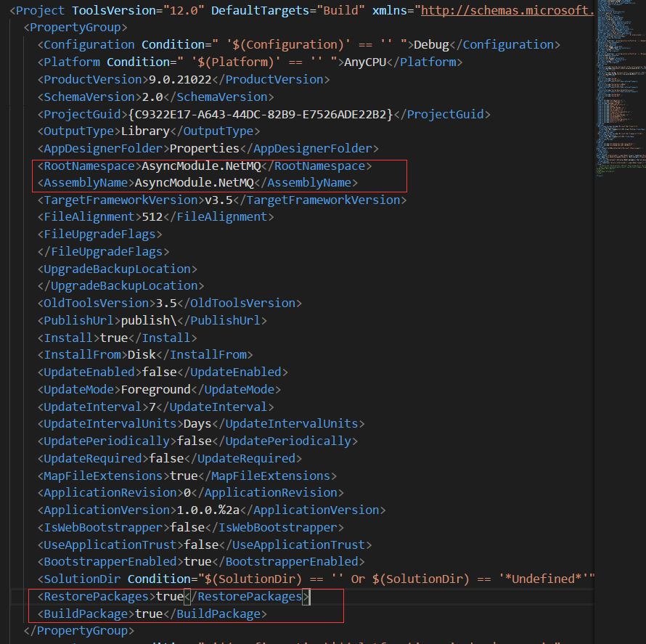The height and width of the screenshot is (644, 646).
Task: Click the AsyncModule.NetMQ AssemblyName value
Action: point(194,183)
